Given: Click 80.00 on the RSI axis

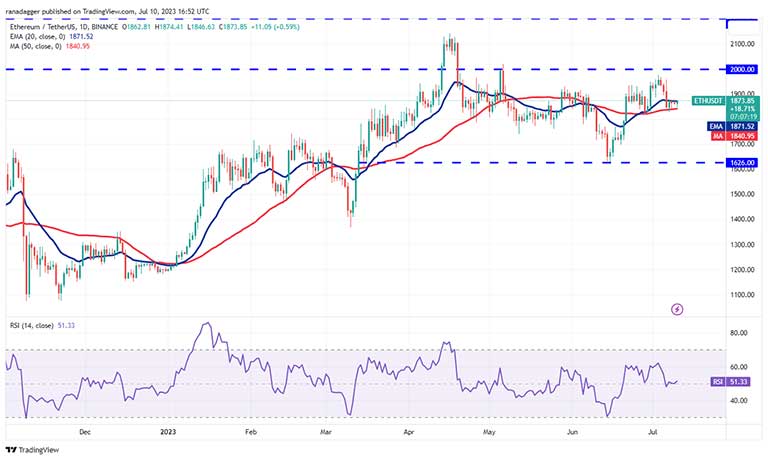Looking at the screenshot, I should (739, 333).
